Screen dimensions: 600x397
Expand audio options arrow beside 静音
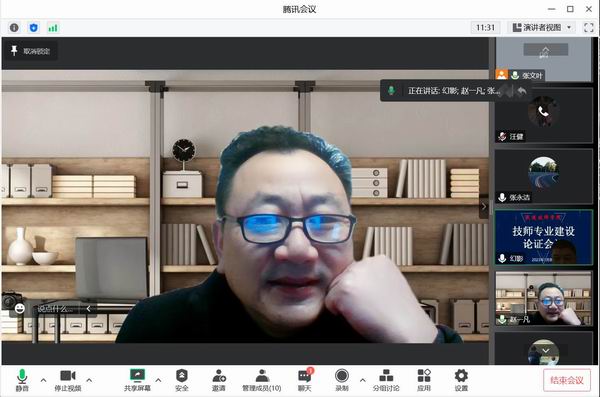pyautogui.click(x=43, y=380)
